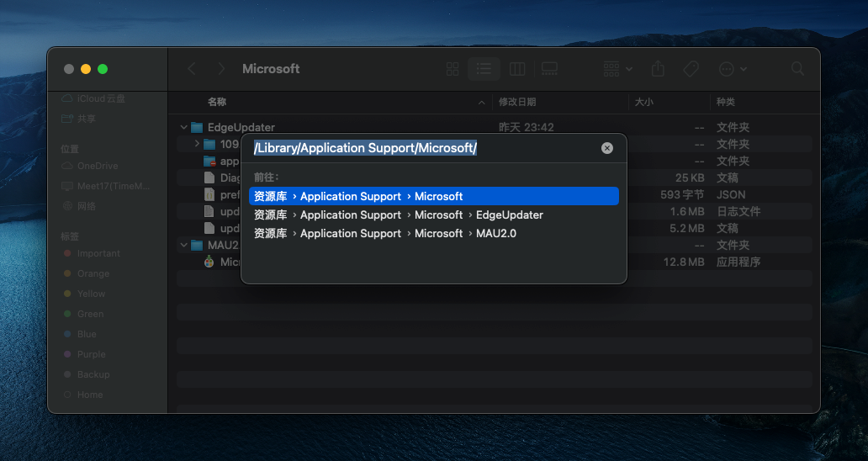Switch to icon grid view
This screenshot has width=868, height=461.
[x=453, y=69]
